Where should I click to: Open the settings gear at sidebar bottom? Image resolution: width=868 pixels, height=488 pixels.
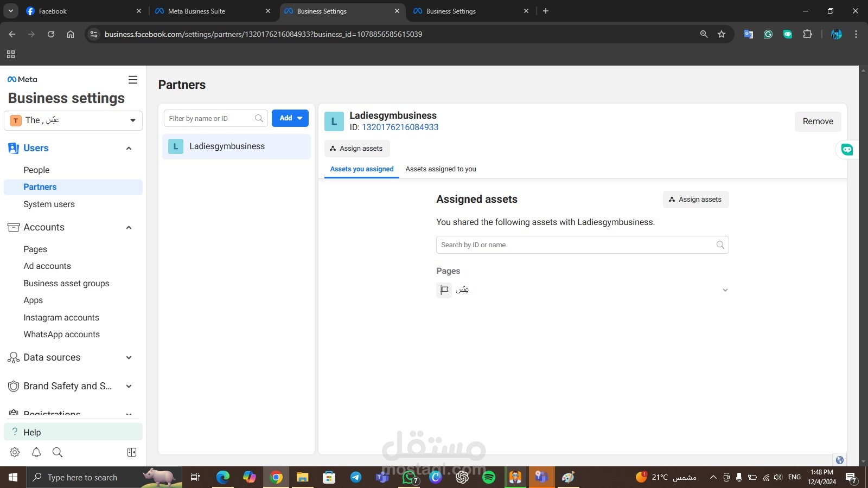coord(15,452)
